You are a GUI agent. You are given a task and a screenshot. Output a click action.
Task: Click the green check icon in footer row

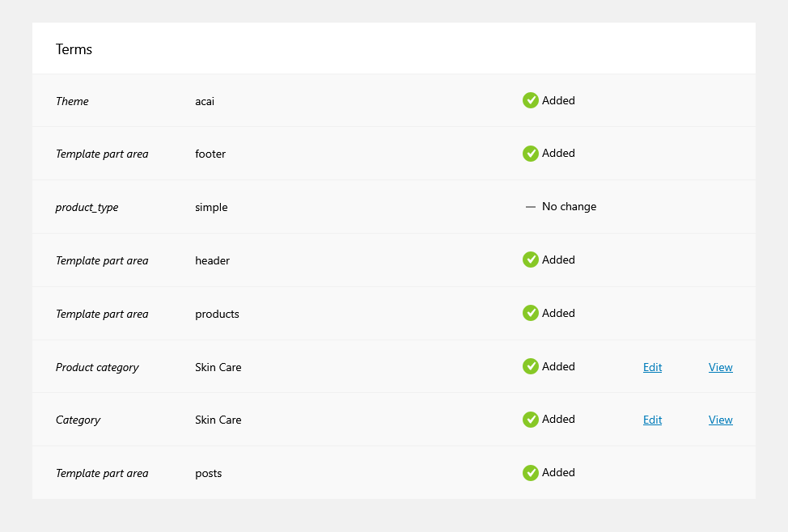coord(530,154)
